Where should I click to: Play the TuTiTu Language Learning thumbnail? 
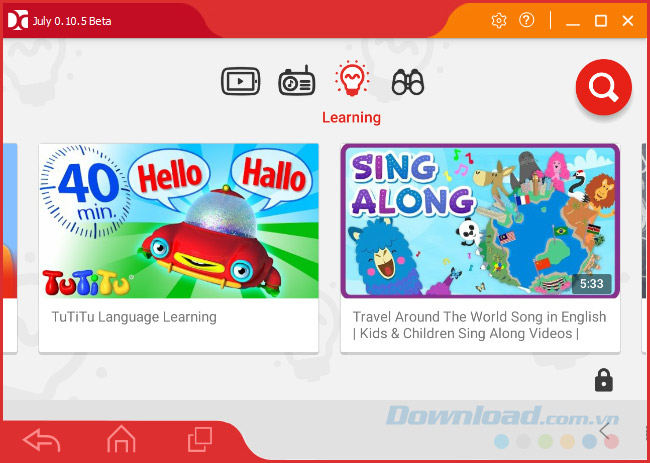click(x=179, y=221)
